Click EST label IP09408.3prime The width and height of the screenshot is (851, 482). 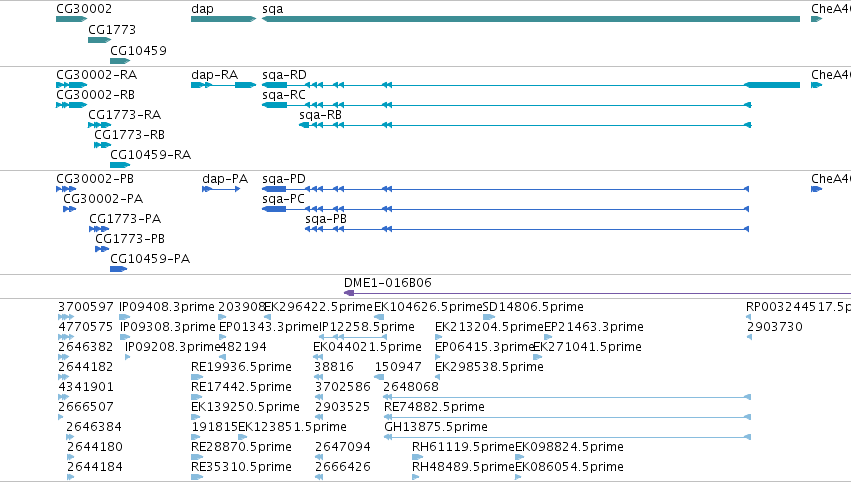(167, 307)
